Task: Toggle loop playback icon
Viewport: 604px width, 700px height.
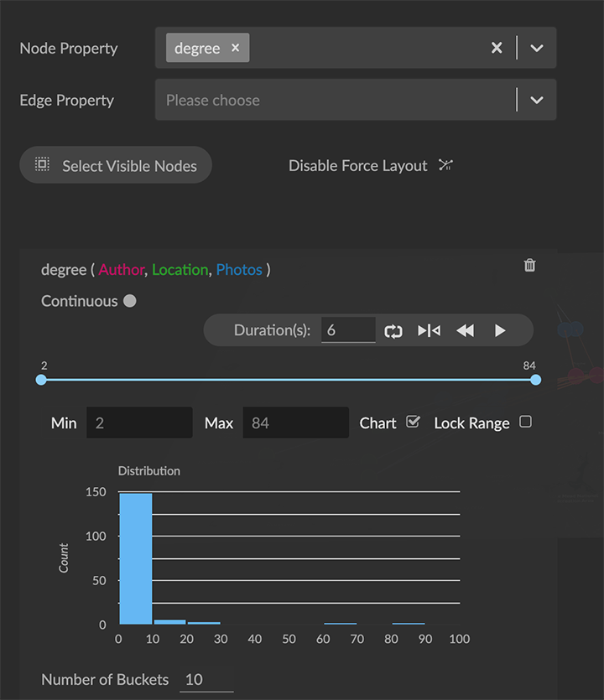Action: coord(393,330)
